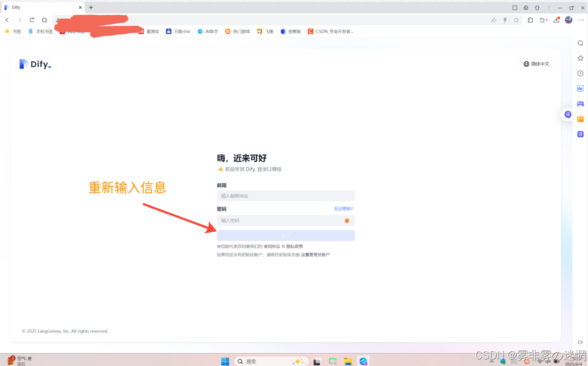Open sidebar favorites star icon
The image size is (588, 366).
click(581, 58)
